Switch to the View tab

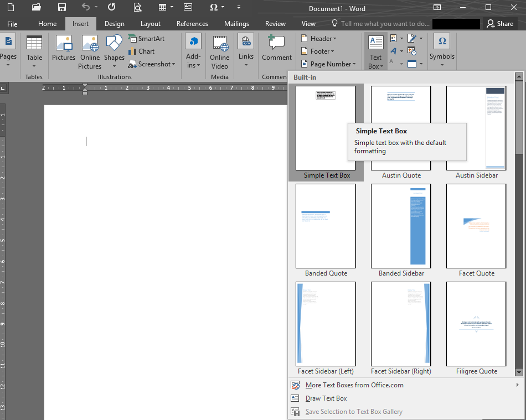pyautogui.click(x=308, y=24)
